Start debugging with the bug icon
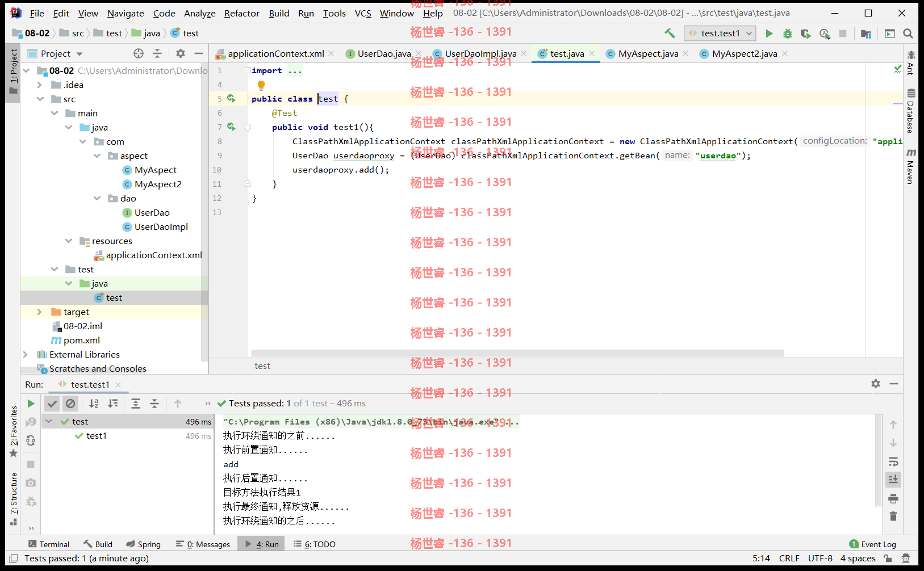924x571 pixels. click(x=787, y=33)
